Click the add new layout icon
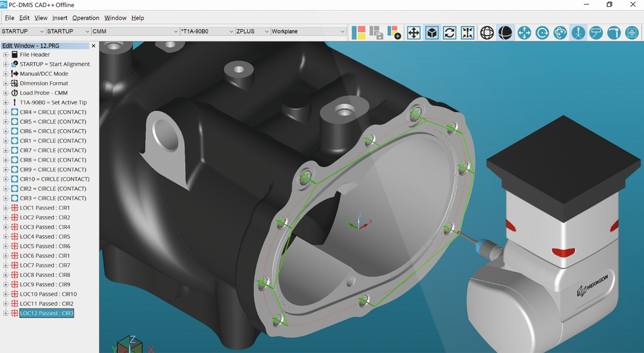 coord(394,33)
